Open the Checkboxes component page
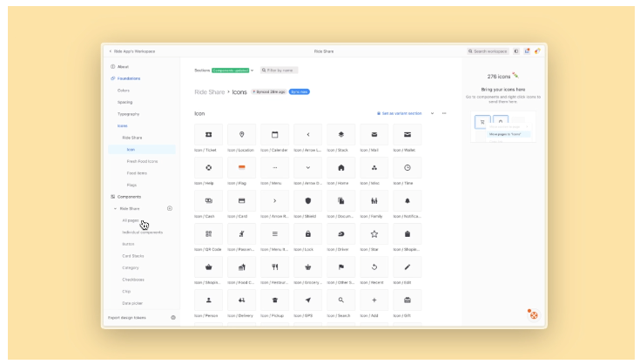Screen dimensions: 640x364 click(133, 280)
